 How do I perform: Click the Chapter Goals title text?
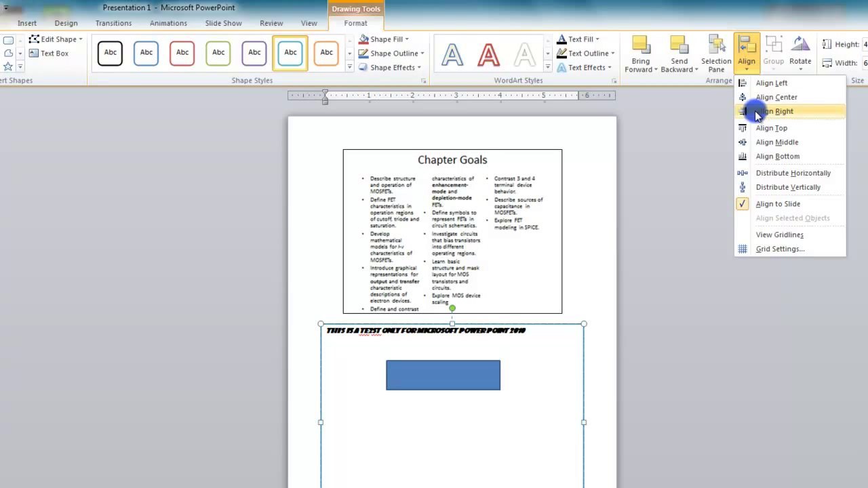pyautogui.click(x=452, y=160)
